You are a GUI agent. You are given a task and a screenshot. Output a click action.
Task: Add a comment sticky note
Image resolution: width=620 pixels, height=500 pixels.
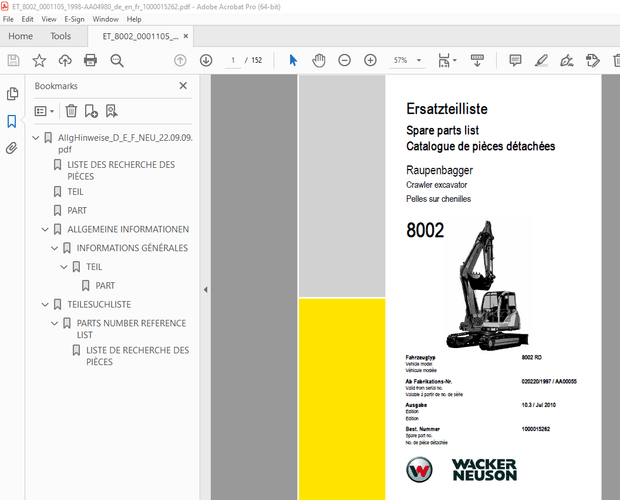(515, 60)
